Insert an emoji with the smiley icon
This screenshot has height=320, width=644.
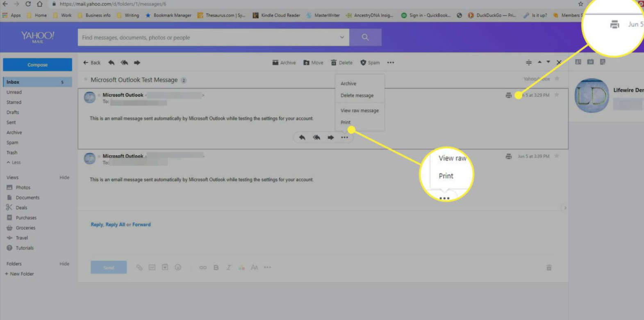click(x=178, y=268)
